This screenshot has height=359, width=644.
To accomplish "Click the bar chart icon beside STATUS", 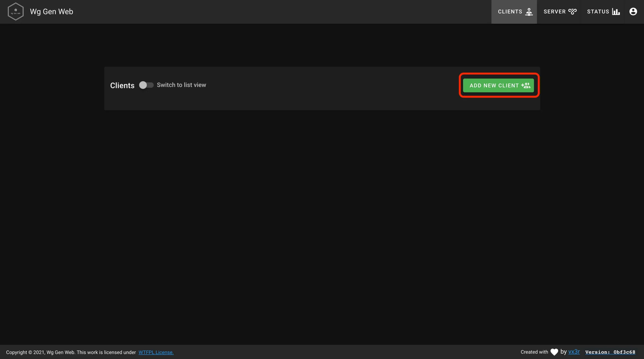I will pos(616,12).
